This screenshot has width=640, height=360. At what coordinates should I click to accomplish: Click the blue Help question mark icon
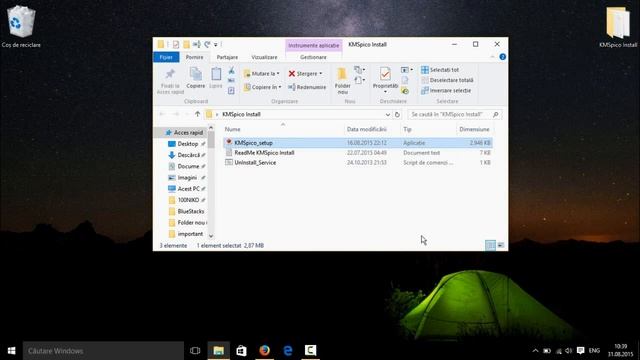tap(502, 57)
